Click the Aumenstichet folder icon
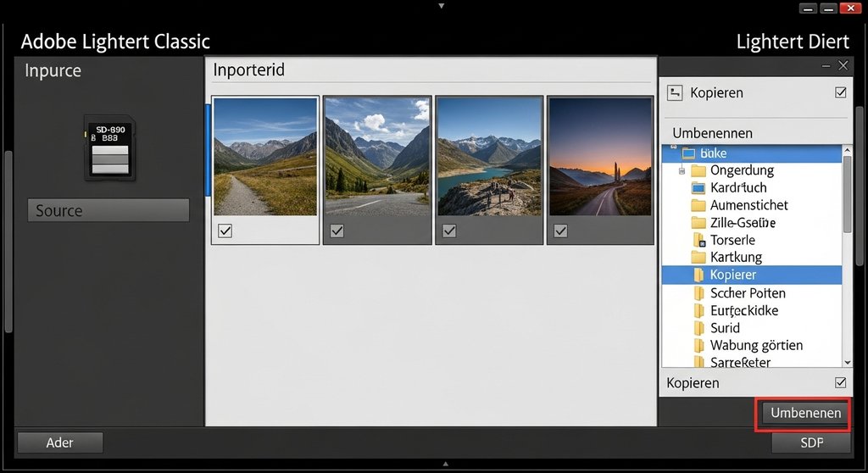The width and height of the screenshot is (868, 473). coord(698,205)
